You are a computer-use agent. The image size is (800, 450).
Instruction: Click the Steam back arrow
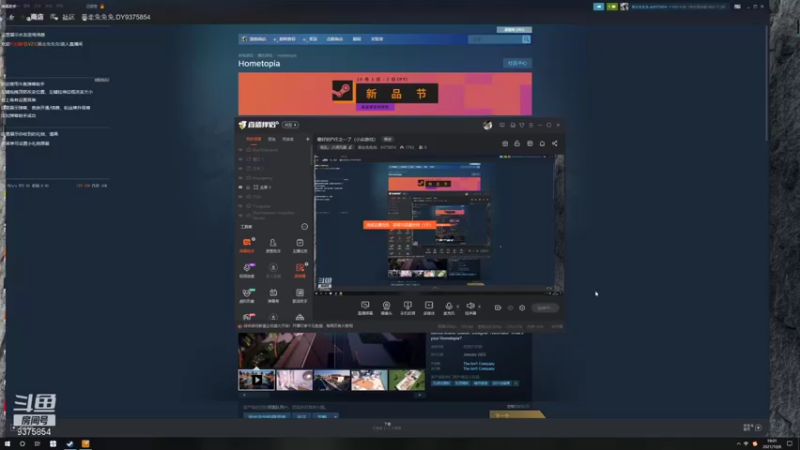[x=11, y=17]
